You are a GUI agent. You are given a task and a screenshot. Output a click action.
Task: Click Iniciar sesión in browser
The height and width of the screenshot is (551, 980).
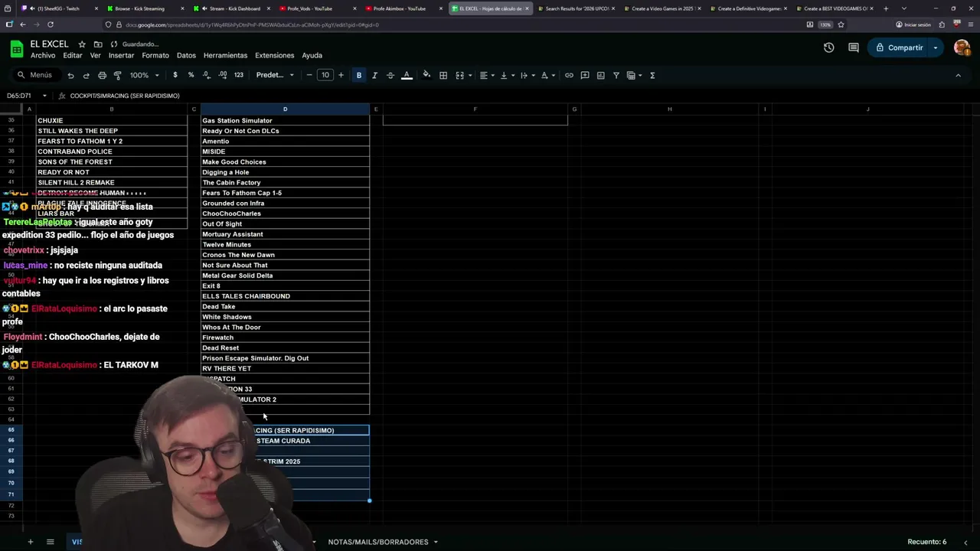tap(913, 24)
